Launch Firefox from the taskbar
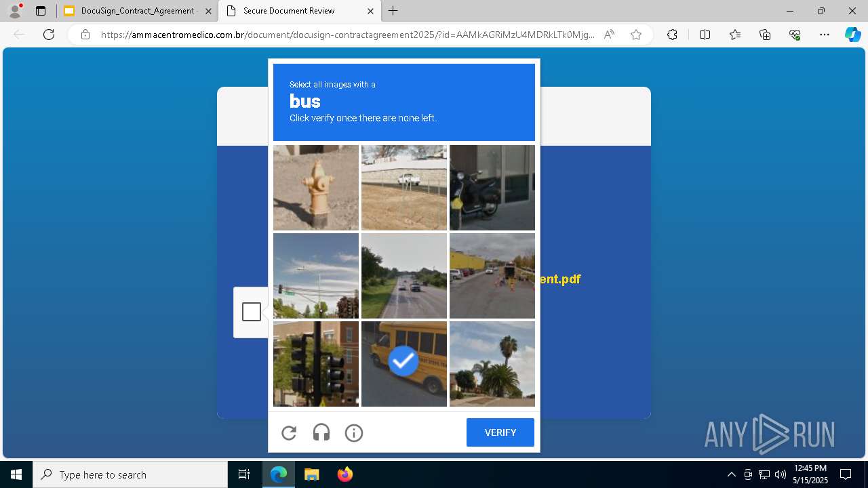 click(344, 474)
